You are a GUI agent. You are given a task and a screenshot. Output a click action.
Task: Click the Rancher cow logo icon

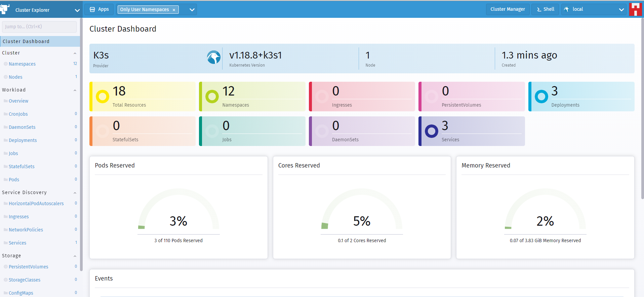pyautogui.click(x=5, y=9)
